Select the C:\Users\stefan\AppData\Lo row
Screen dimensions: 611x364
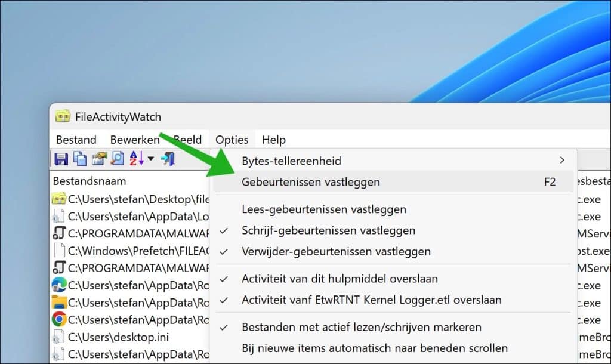130,216
